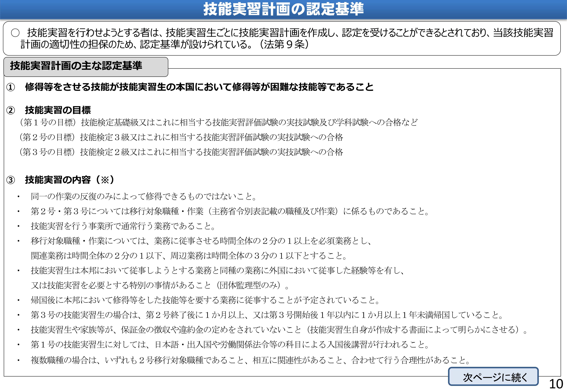Click bullet about 技能実習を行う事業所で通常行う業務
The image size is (567, 392).
pyautogui.click(x=123, y=226)
